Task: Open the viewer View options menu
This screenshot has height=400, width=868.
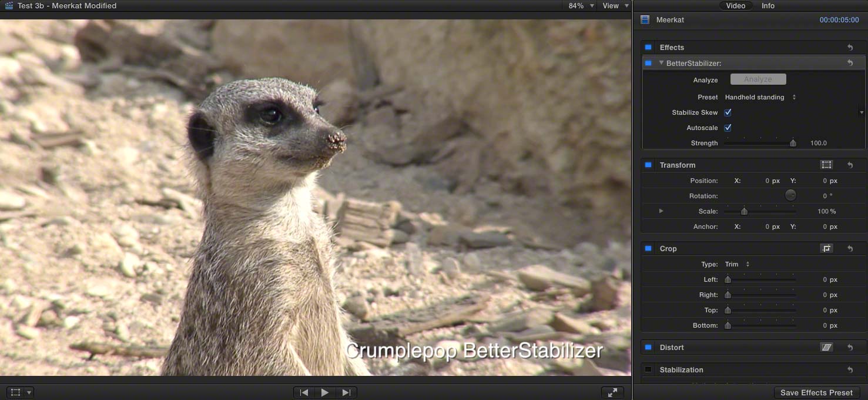Action: point(615,6)
